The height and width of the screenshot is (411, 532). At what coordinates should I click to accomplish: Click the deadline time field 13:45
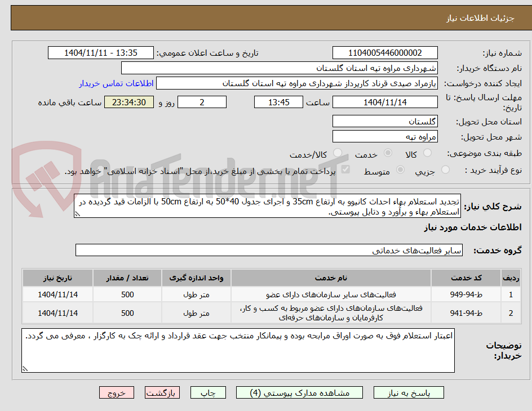pyautogui.click(x=278, y=102)
